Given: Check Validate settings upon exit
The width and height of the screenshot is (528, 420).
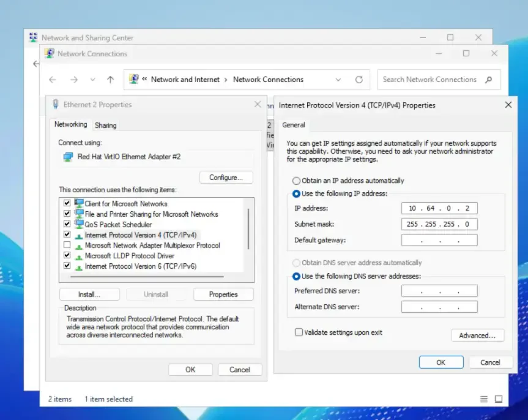Looking at the screenshot, I should (x=299, y=332).
